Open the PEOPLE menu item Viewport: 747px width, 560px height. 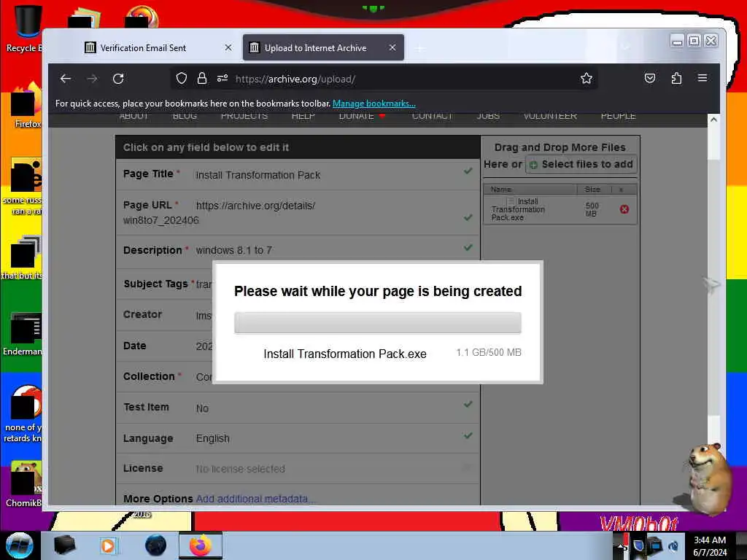point(619,116)
